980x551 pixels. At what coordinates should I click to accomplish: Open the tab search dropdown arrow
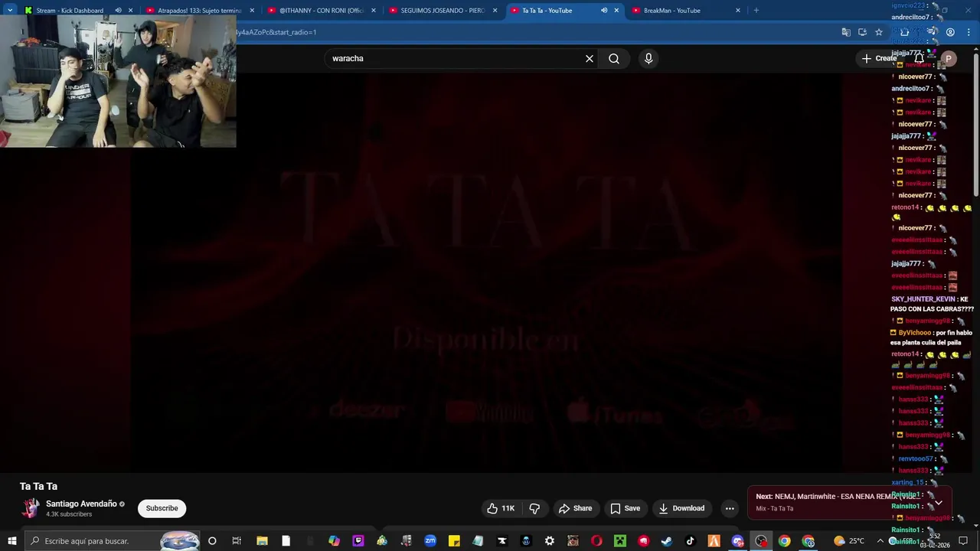point(10,11)
